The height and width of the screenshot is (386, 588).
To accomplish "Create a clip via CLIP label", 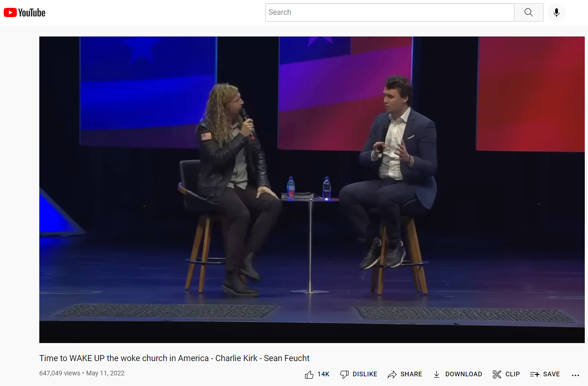I will pos(513,374).
